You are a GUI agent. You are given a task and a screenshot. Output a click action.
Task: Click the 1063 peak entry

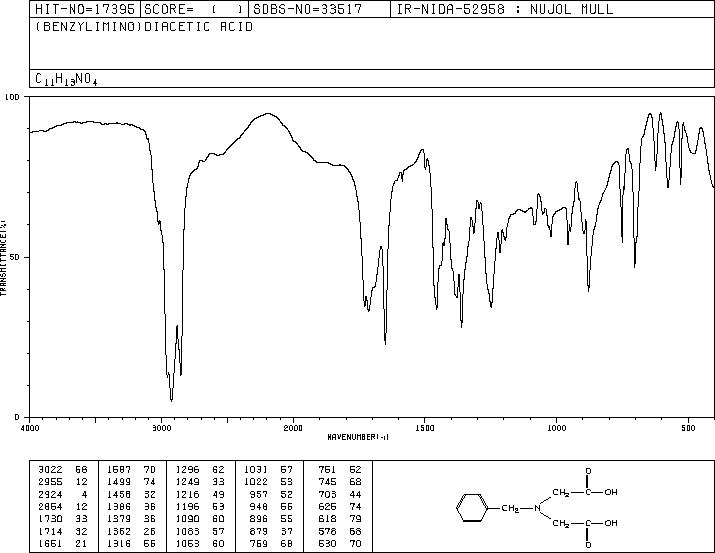click(200, 543)
